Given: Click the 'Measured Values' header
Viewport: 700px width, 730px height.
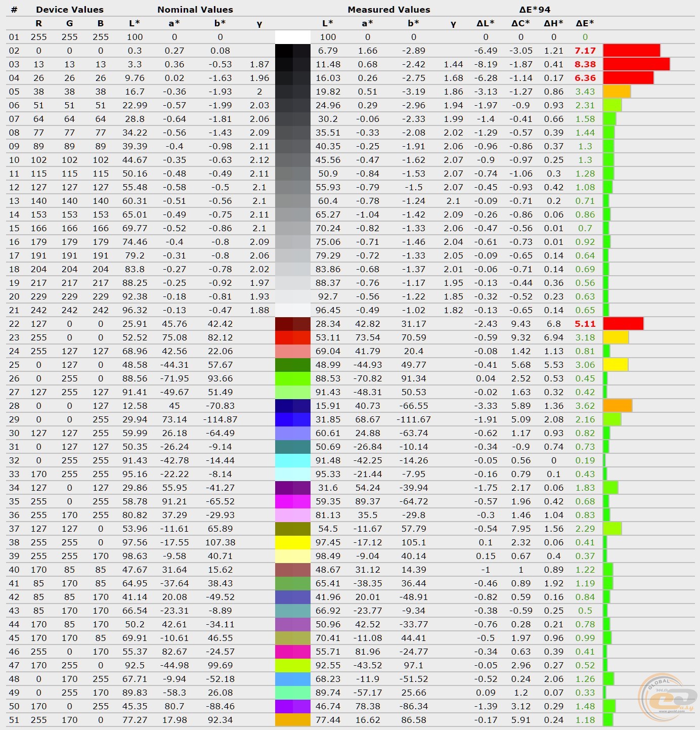Looking at the screenshot, I should [x=389, y=10].
